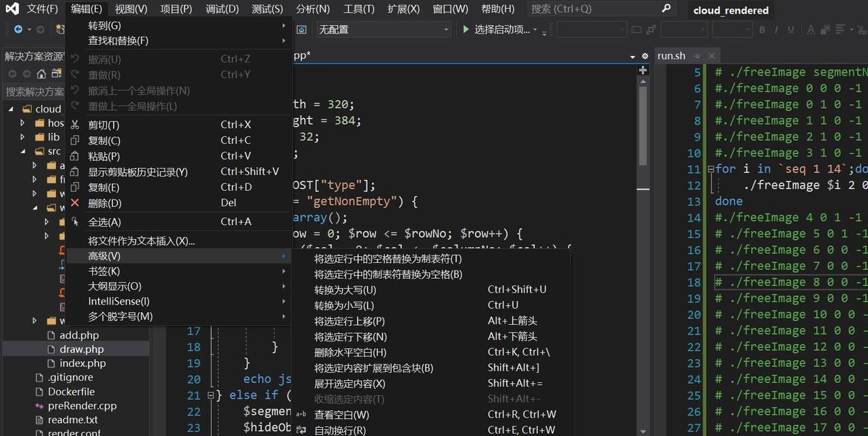
Task: Click the text alignment toolbar icon
Action: click(840, 29)
